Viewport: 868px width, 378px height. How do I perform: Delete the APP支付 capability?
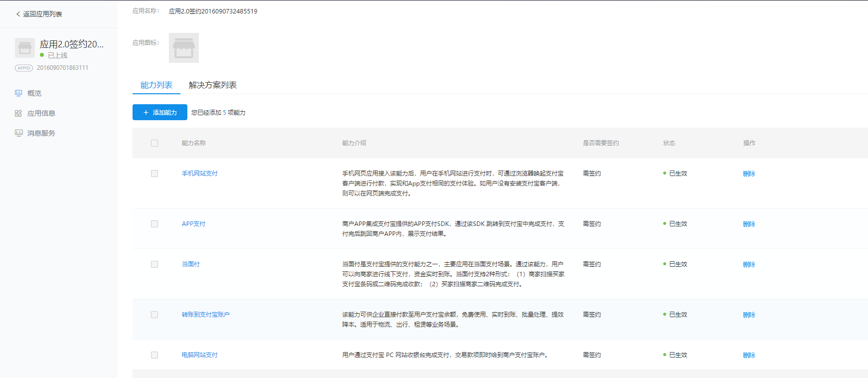click(749, 224)
